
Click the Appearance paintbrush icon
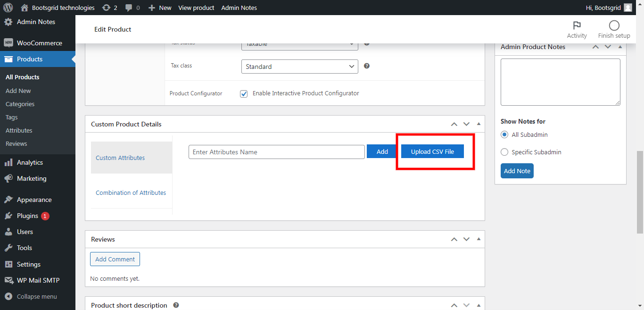(x=8, y=200)
